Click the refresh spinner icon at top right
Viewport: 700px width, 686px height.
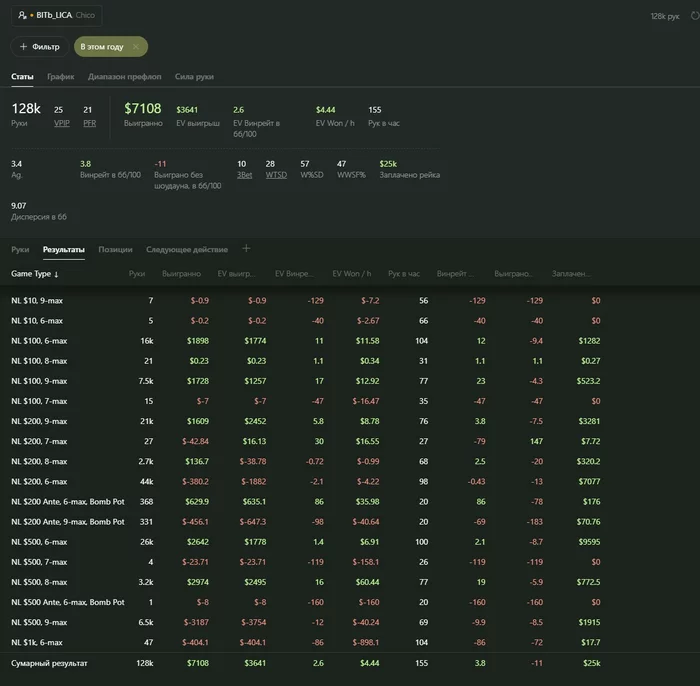tap(689, 16)
